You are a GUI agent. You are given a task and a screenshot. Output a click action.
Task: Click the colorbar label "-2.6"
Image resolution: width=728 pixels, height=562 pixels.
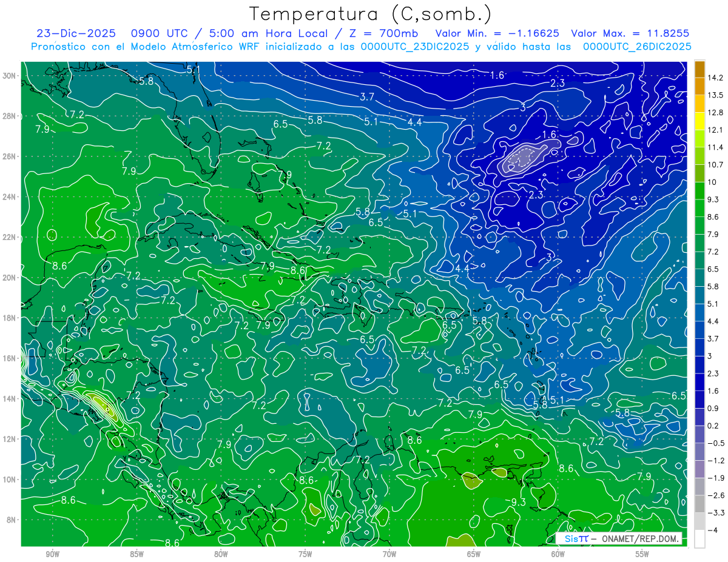(x=715, y=495)
